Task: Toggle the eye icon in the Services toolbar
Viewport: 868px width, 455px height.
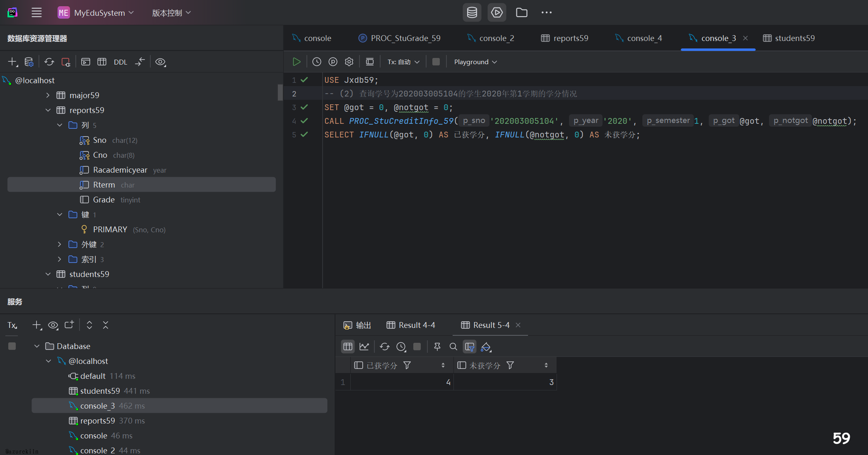Action: (x=53, y=325)
